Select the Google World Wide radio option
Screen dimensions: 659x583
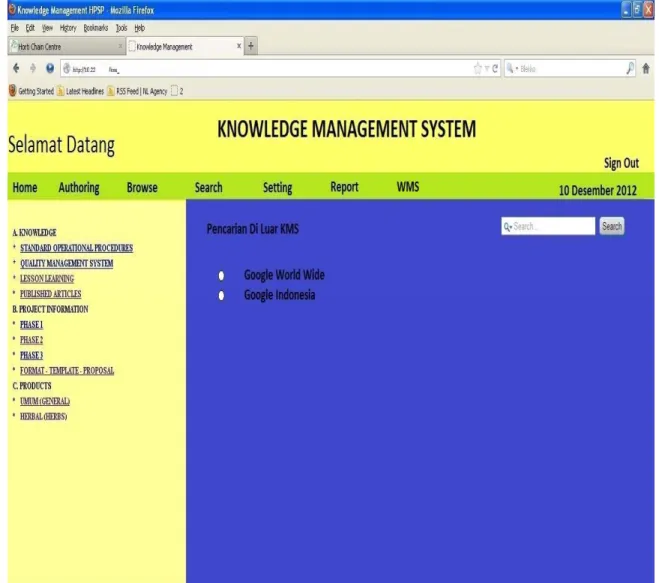[x=221, y=275]
